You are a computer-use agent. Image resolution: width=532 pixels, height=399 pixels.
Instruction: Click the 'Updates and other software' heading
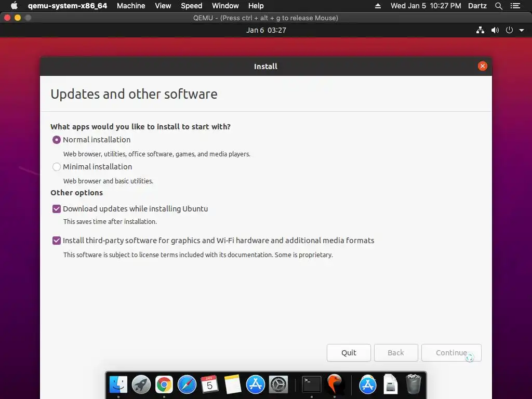pyautogui.click(x=134, y=94)
